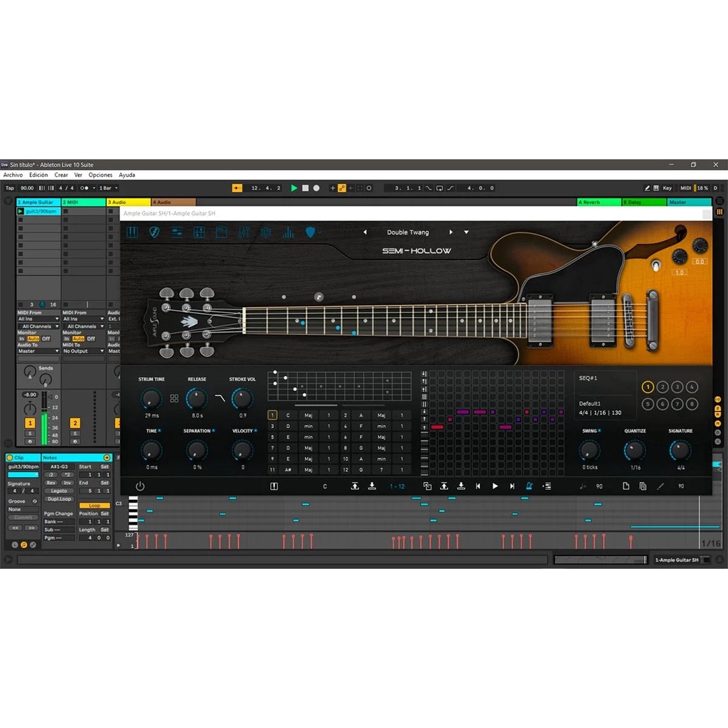Open the gear settings icon in plugin toolbar
728x728 pixels.
(x=266, y=232)
